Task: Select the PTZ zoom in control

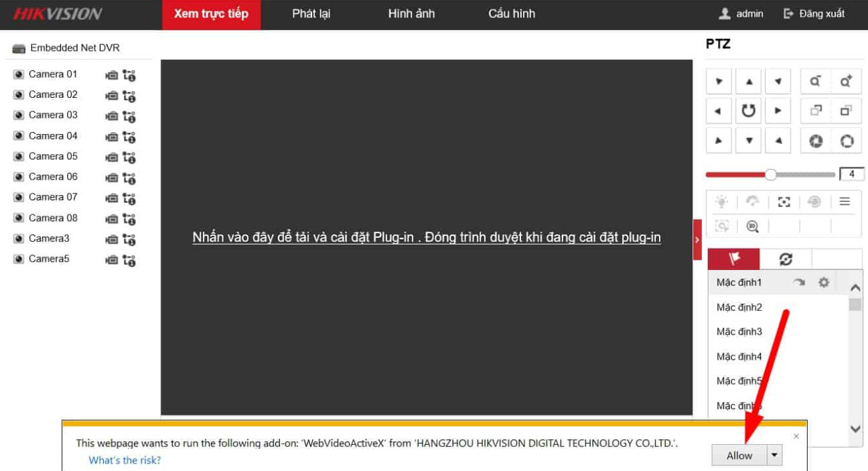Action: [x=847, y=80]
